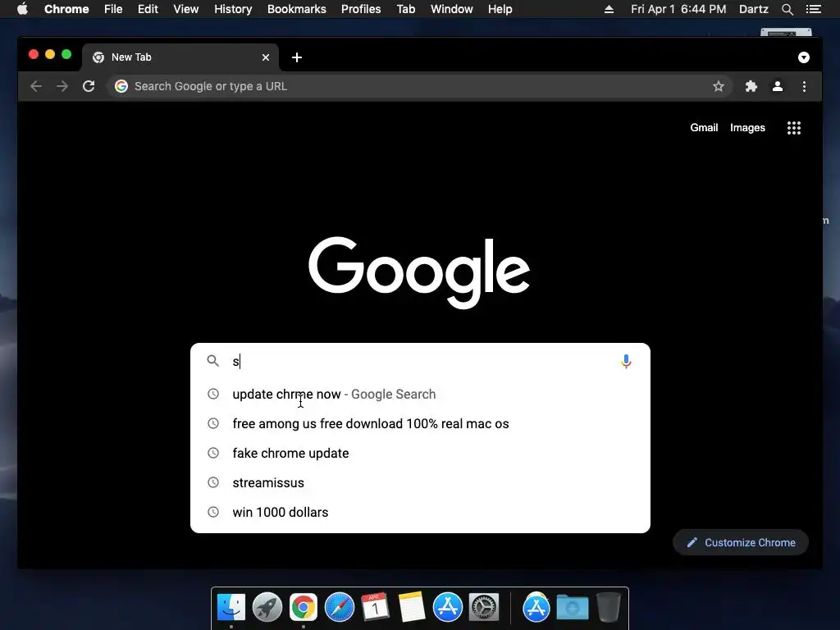The height and width of the screenshot is (630, 840).
Task: Open Notification Center list icon
Action: coord(813,9)
